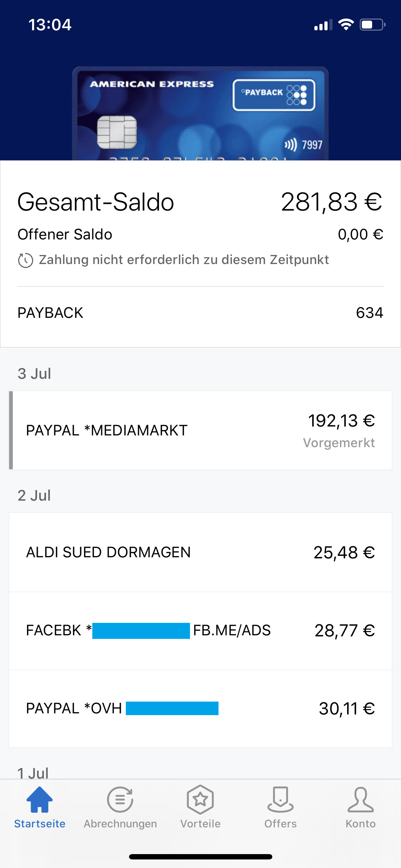This screenshot has height=868, width=401.
Task: Tap the clock icon beside payment notice
Action: tap(26, 260)
